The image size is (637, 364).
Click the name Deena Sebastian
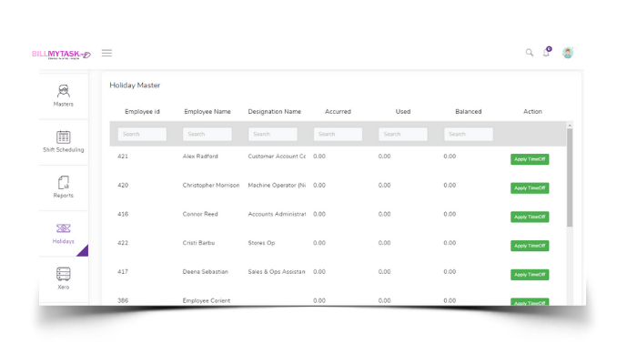205,271
